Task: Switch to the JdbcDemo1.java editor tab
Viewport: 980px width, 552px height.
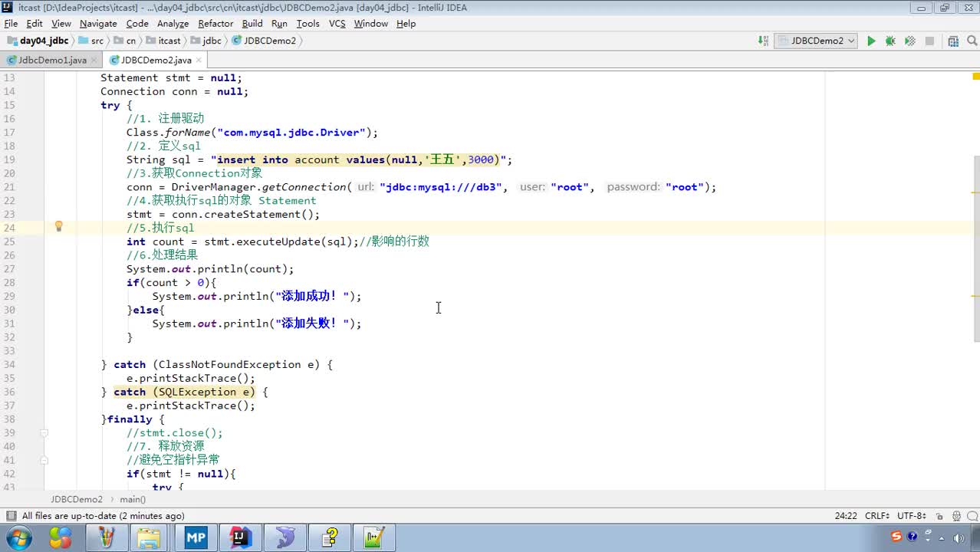Action: (51, 60)
